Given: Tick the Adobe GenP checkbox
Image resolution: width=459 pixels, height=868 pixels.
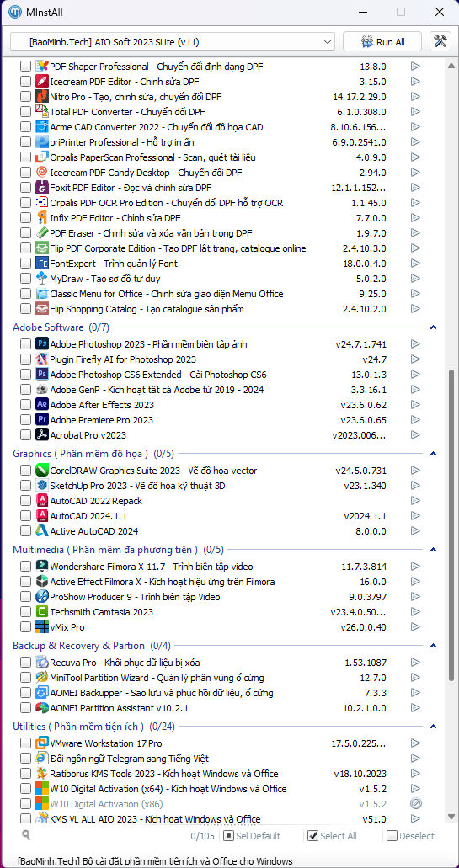Looking at the screenshot, I should 25,390.
